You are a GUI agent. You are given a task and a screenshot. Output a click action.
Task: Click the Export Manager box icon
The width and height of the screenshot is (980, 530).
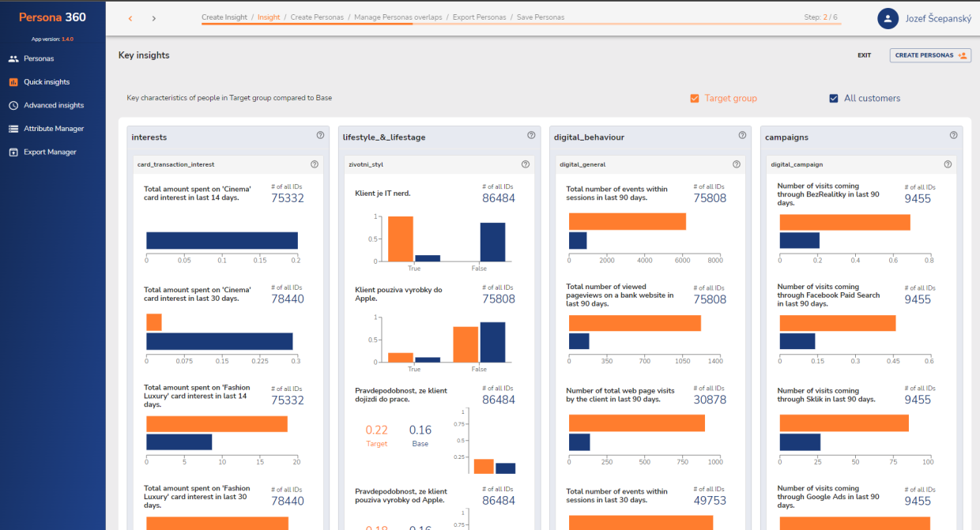[x=13, y=152]
